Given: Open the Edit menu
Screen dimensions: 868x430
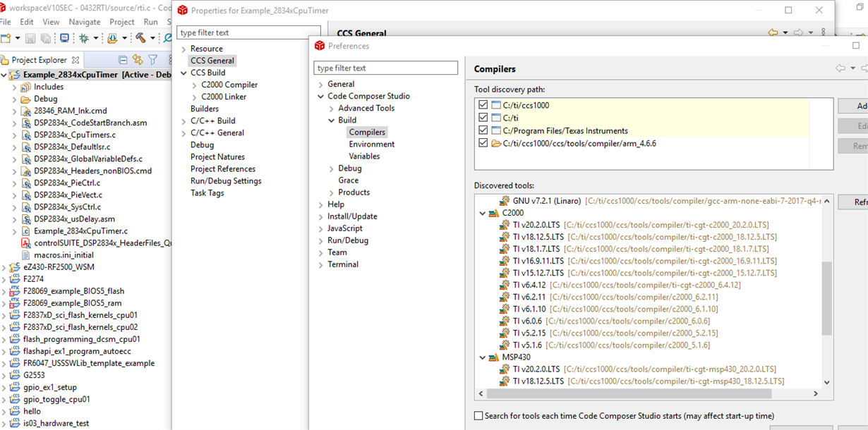Looking at the screenshot, I should click(27, 22).
